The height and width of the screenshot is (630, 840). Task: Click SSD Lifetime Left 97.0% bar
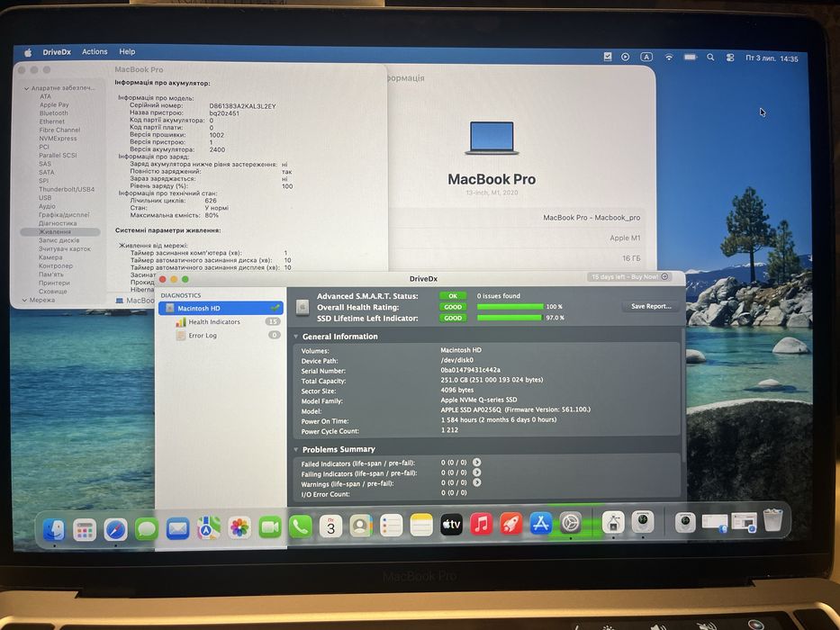pos(509,317)
